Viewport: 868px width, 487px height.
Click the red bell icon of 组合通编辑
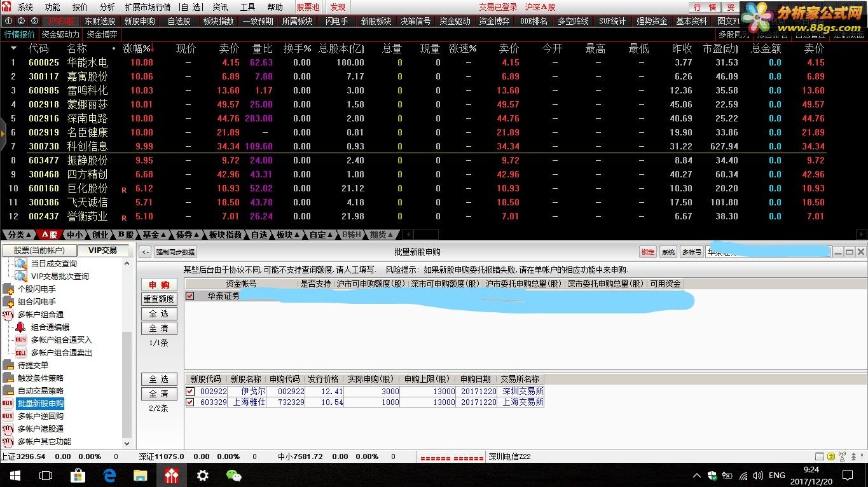(21, 327)
